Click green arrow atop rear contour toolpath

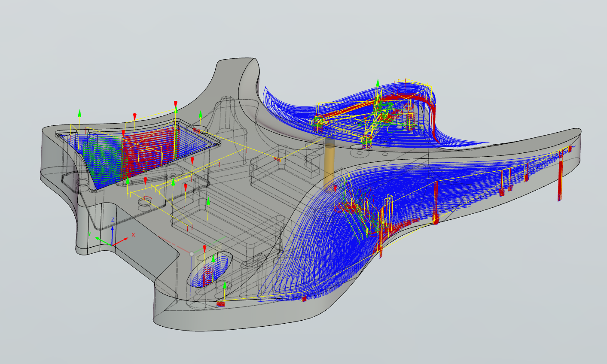[x=378, y=82]
